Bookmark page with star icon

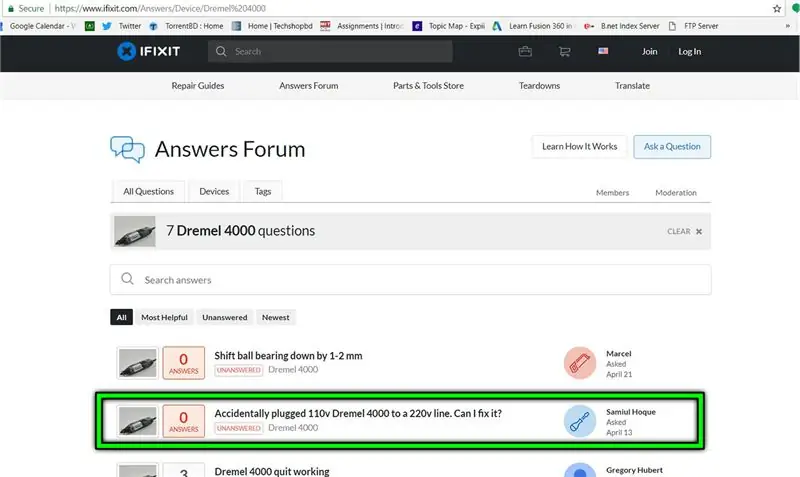[x=777, y=8]
